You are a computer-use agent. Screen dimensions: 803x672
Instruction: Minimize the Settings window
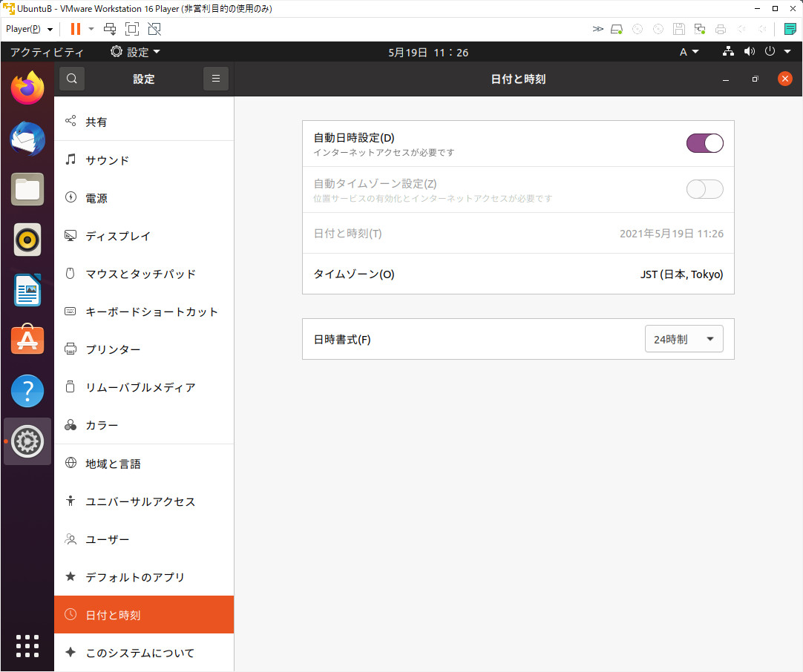click(x=726, y=79)
